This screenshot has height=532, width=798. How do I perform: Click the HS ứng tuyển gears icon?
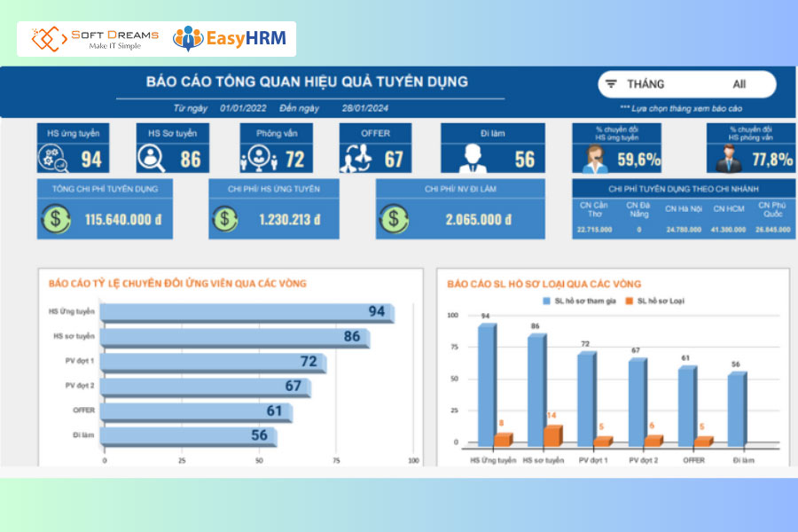tap(53, 159)
